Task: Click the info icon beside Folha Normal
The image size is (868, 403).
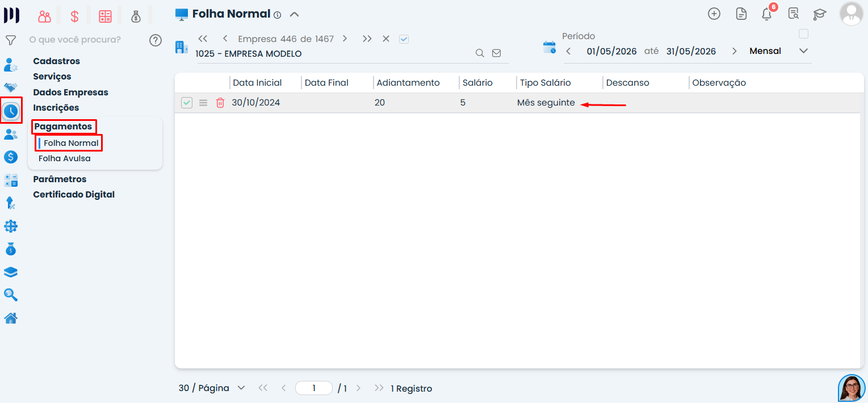Action: [x=277, y=15]
